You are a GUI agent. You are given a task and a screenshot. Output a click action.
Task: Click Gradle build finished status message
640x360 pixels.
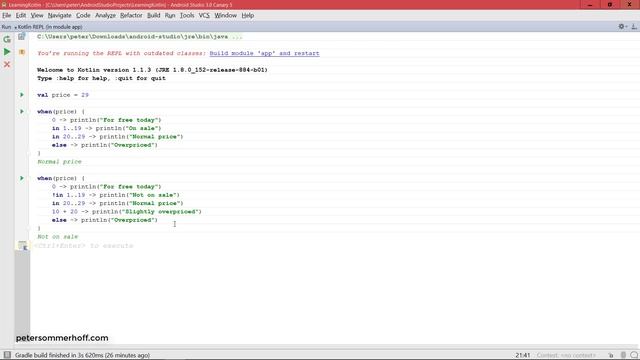tap(82, 355)
